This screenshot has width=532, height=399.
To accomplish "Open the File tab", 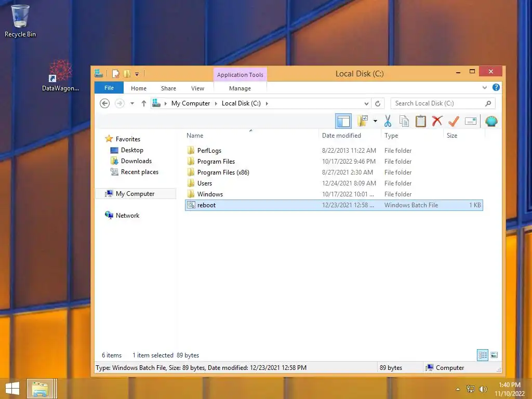I will pyautogui.click(x=109, y=88).
